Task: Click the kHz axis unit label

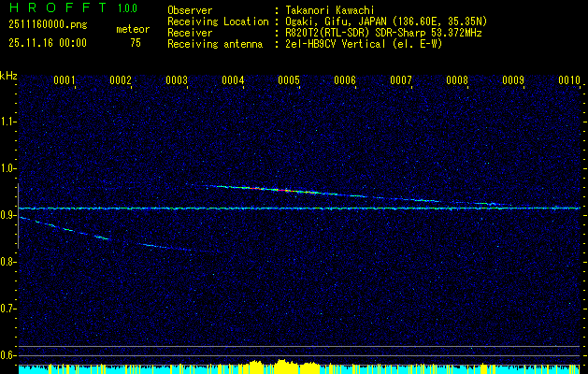Action: pyautogui.click(x=8, y=76)
